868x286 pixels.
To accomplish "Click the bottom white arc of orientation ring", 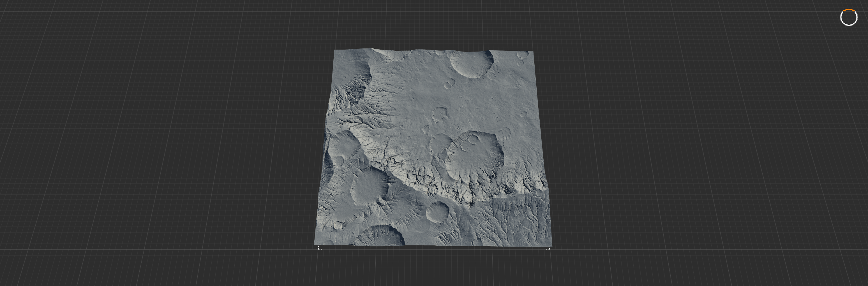I will point(849,25).
